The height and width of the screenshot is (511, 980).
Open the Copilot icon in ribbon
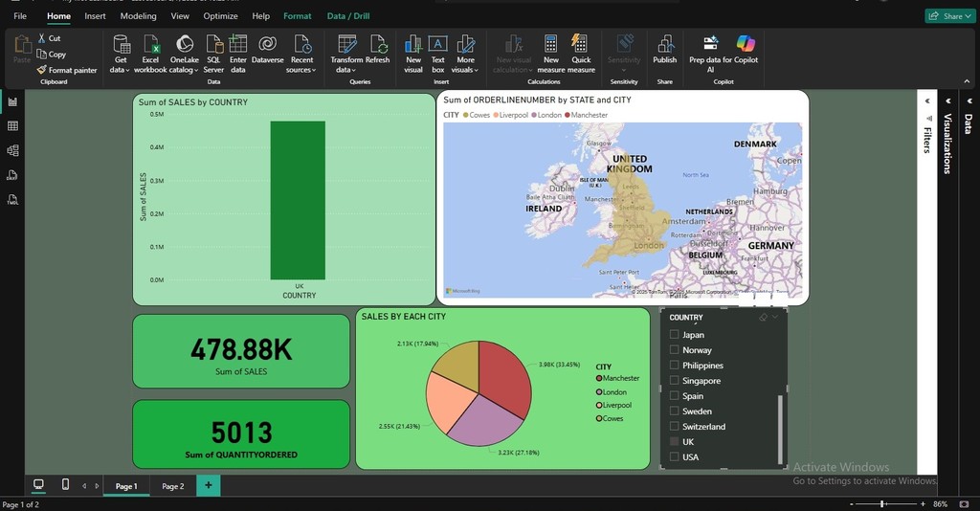tap(746, 44)
